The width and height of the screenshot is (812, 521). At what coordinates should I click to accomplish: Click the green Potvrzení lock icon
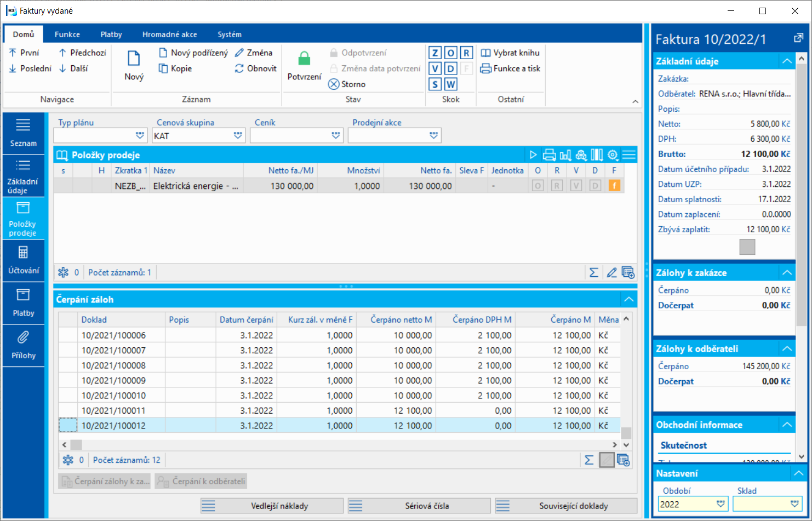(x=304, y=59)
